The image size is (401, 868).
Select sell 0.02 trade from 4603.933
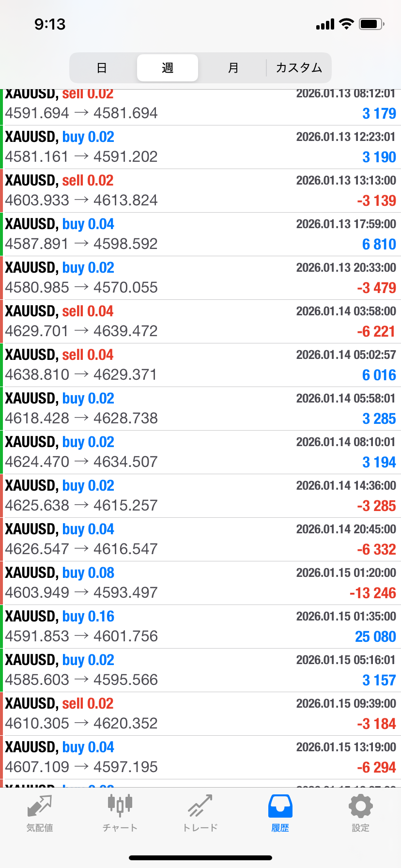200,190
